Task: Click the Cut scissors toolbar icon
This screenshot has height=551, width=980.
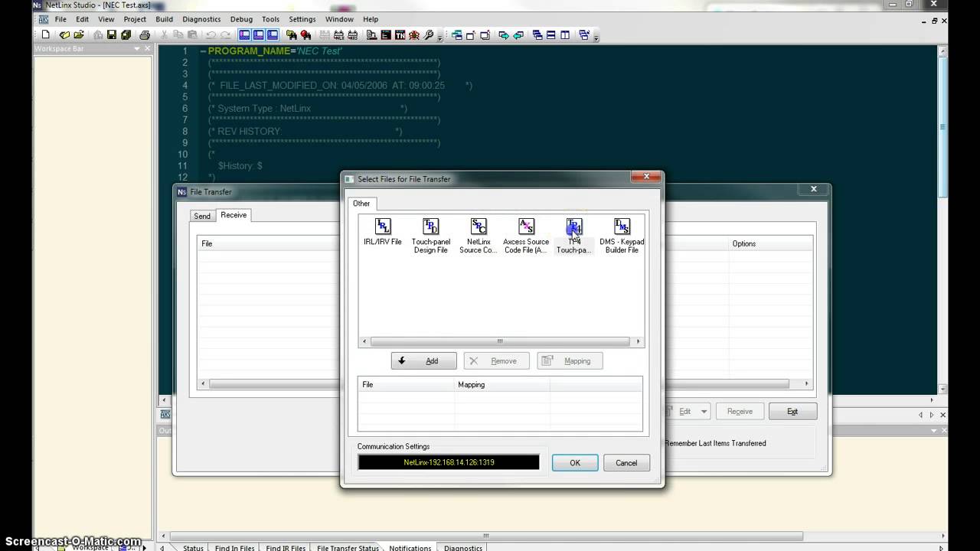Action: point(164,34)
